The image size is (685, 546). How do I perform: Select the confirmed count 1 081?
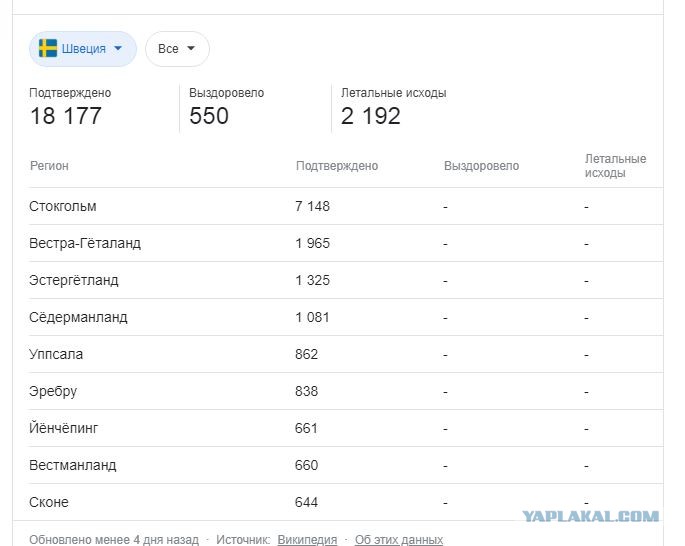[x=312, y=317]
